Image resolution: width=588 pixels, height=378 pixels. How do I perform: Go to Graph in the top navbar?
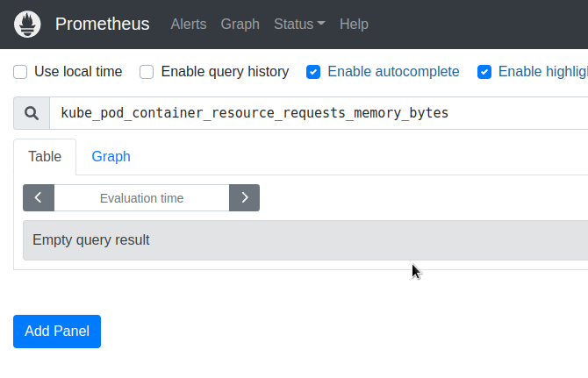pyautogui.click(x=240, y=25)
